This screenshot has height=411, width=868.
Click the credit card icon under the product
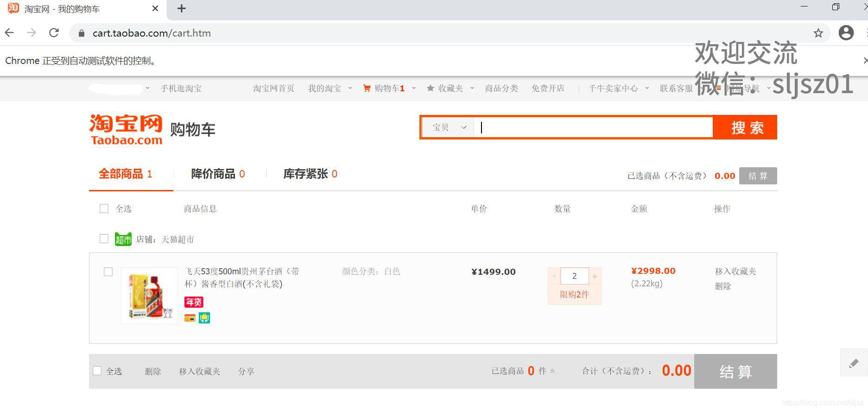(190, 318)
